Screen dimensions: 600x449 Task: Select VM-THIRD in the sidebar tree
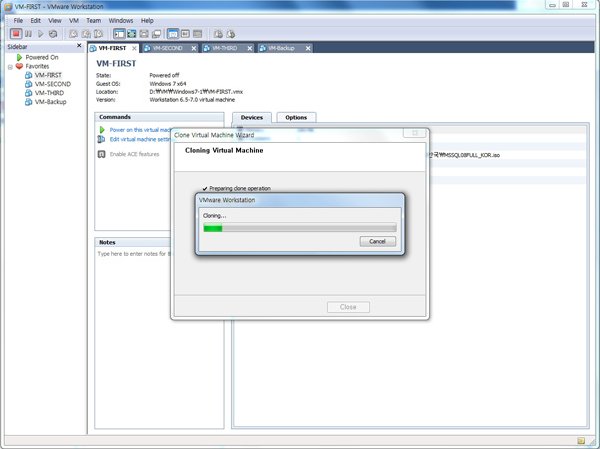coord(49,93)
